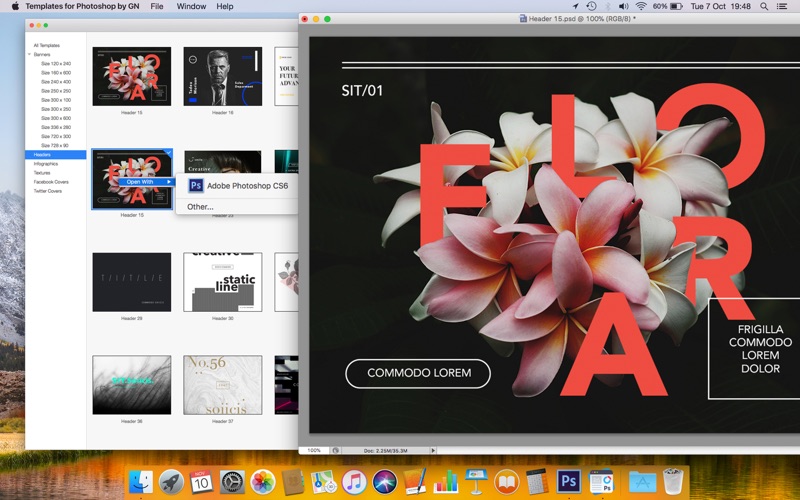Select Size 250 x 250 in sidebar
Screen dimensions: 800x500
[56, 91]
